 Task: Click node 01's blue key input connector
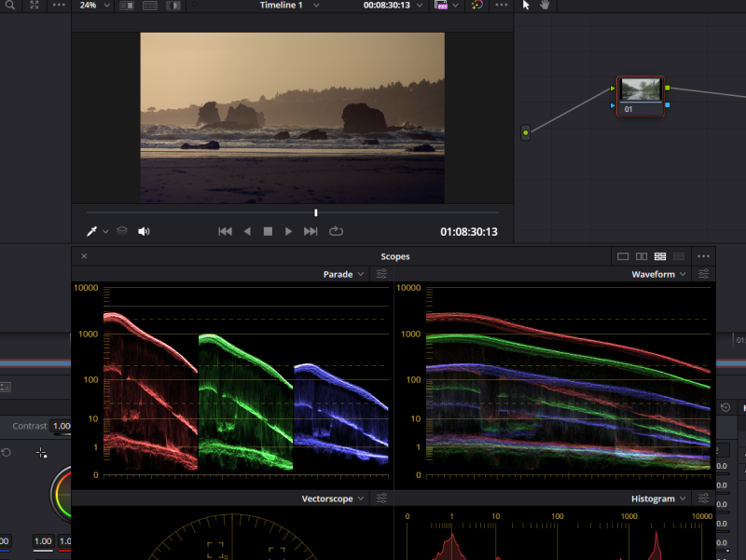[x=613, y=105]
